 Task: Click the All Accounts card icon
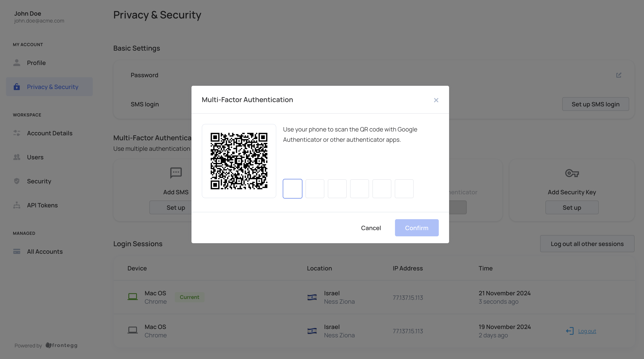pos(17,251)
